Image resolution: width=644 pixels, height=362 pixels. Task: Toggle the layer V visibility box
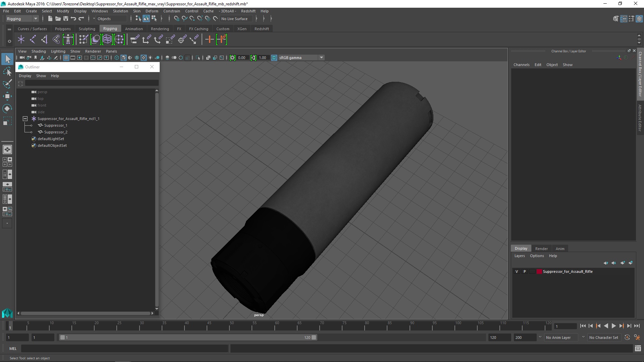coord(517,271)
